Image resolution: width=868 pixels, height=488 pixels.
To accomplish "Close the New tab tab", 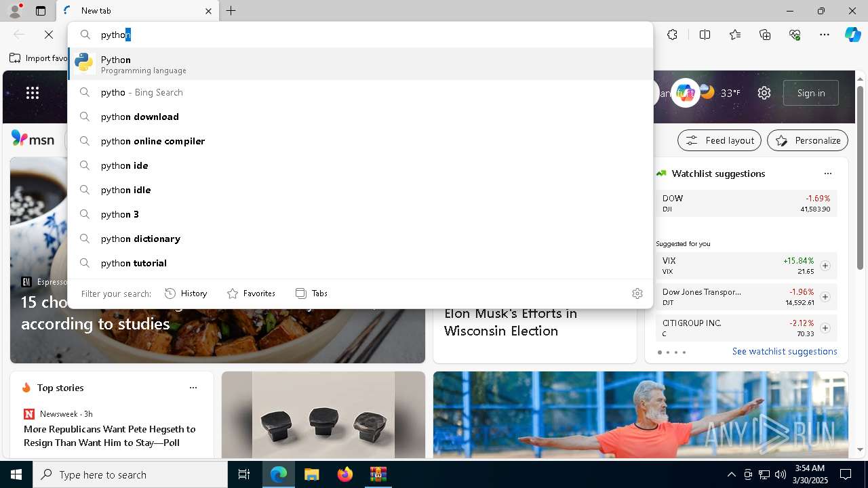I will (x=208, y=11).
